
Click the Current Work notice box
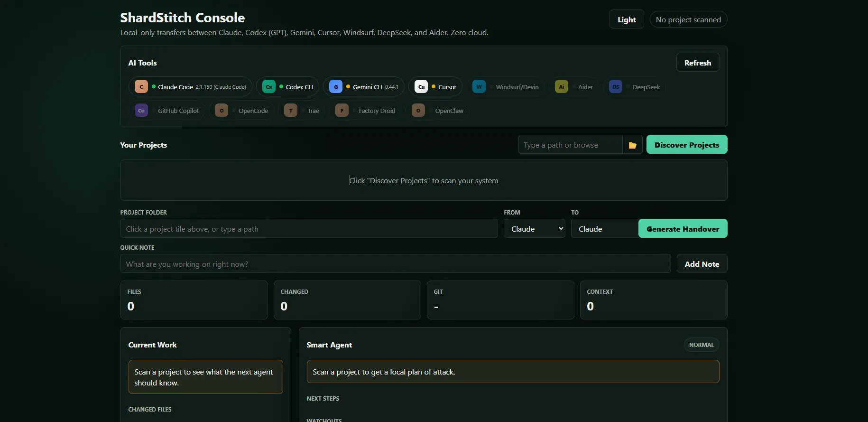206,377
